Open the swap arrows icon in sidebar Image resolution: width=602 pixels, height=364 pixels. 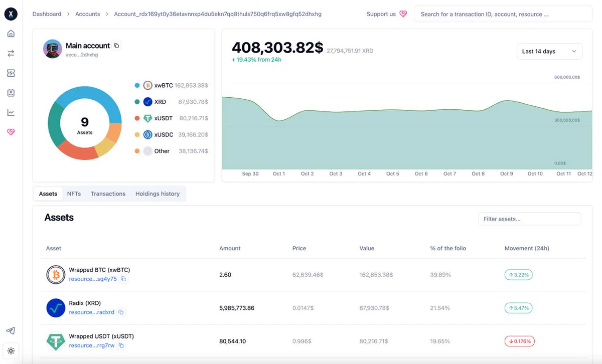point(11,53)
